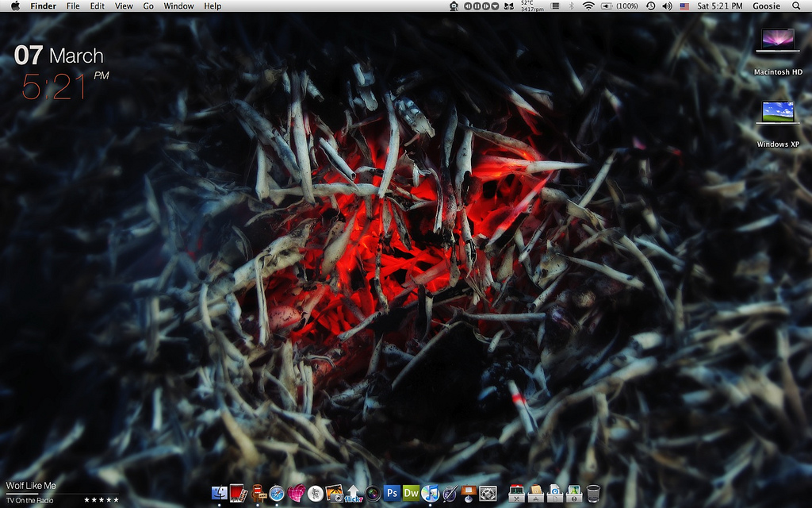Open the Window menu
The width and height of the screenshot is (812, 508).
[x=178, y=6]
